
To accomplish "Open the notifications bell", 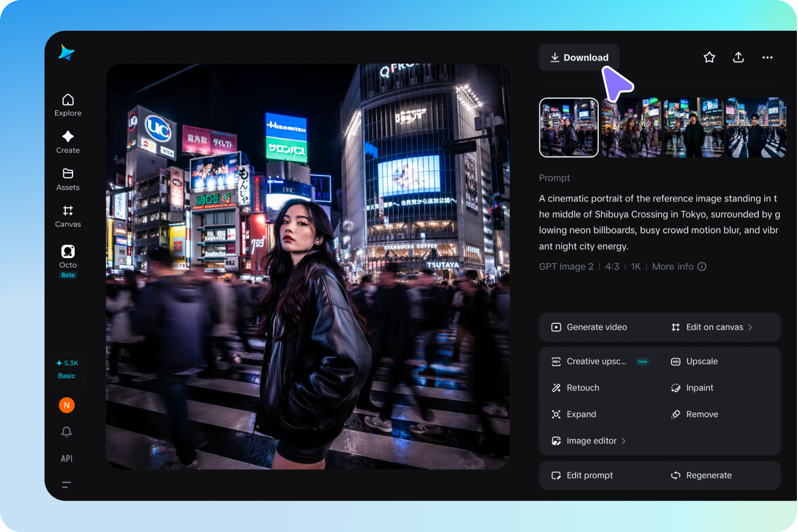I will click(x=67, y=432).
